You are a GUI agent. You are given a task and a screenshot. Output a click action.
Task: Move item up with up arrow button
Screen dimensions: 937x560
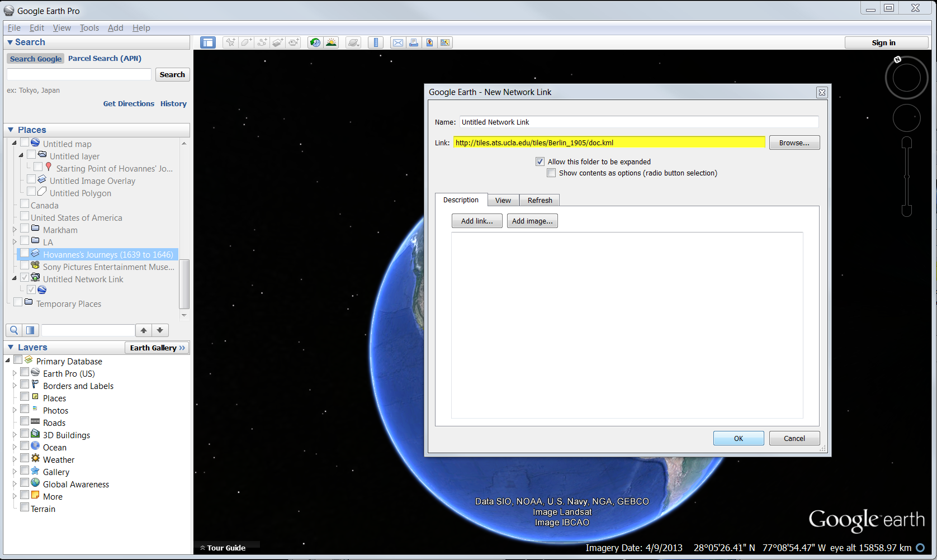(144, 330)
